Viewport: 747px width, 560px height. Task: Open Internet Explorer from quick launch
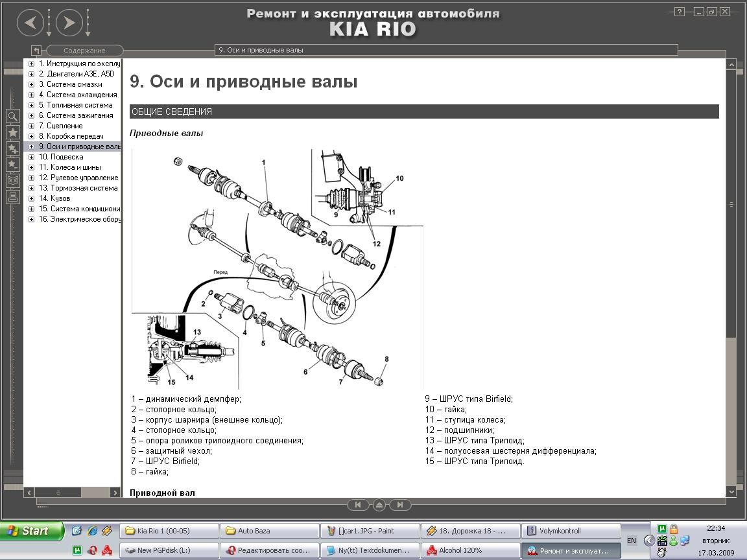(93, 530)
